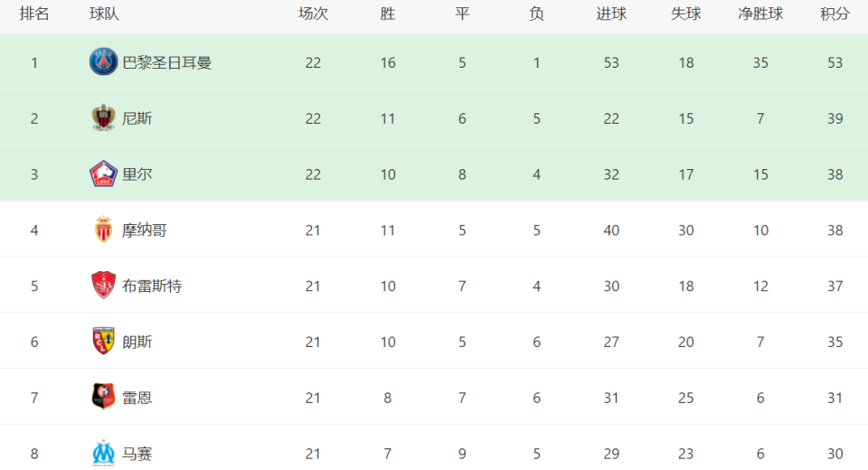Image resolution: width=868 pixels, height=470 pixels.
Task: Sort table by 进球 header
Action: click(611, 14)
